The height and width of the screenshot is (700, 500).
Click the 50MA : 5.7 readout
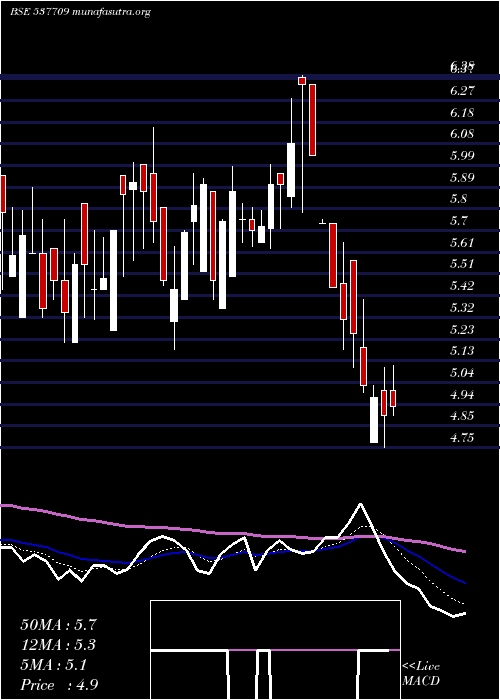[59, 624]
